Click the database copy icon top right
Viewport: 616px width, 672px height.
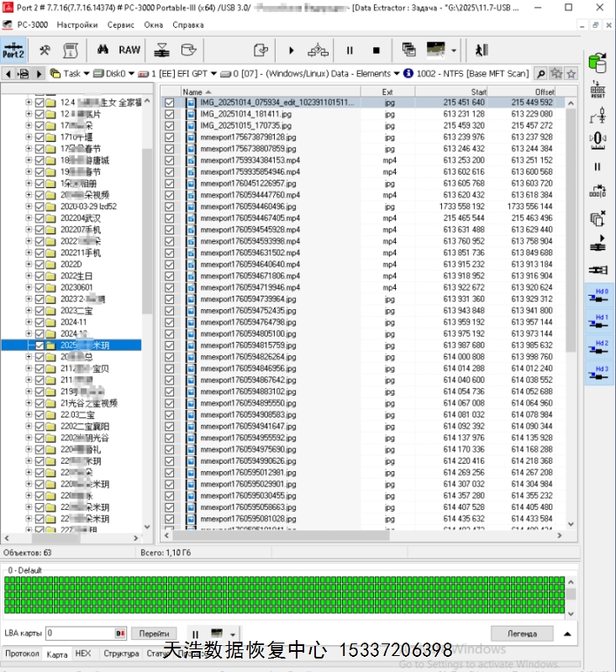(598, 63)
